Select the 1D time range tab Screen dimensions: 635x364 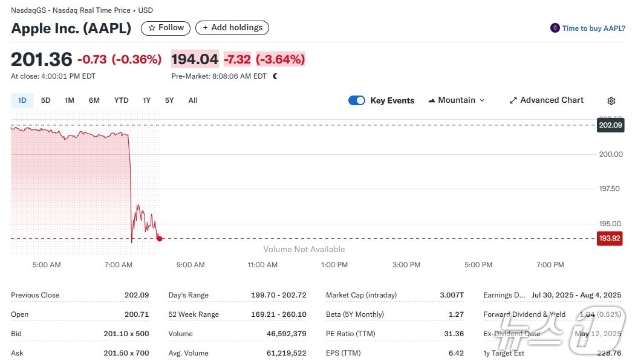pyautogui.click(x=22, y=100)
